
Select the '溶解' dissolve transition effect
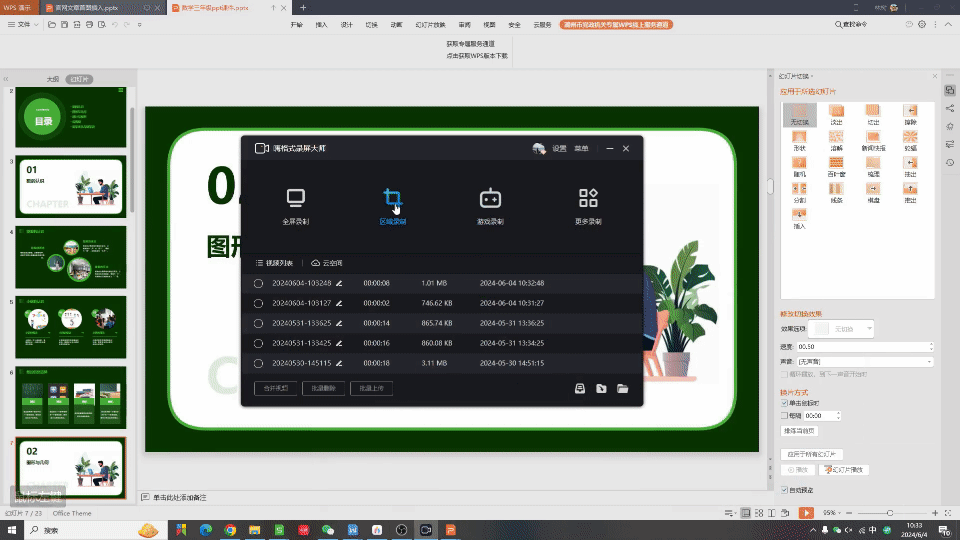pos(836,141)
